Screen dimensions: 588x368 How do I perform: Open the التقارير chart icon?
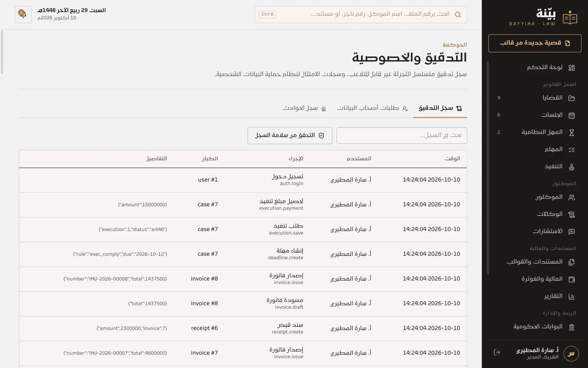[x=571, y=296]
